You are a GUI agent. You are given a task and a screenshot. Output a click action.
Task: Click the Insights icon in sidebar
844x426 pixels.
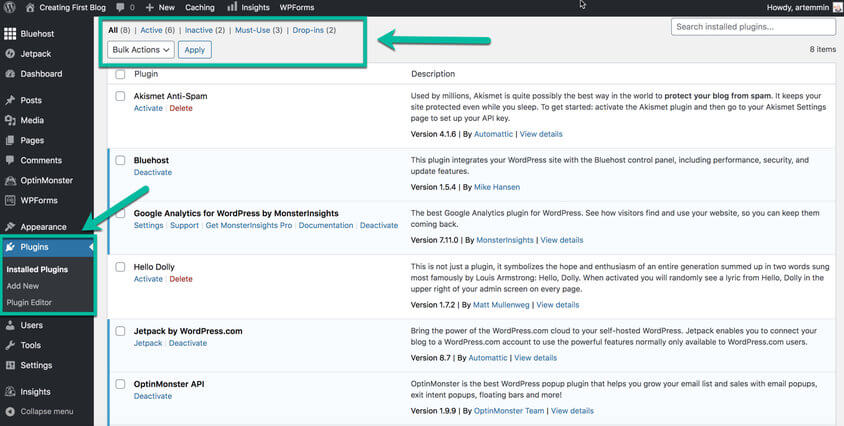click(10, 392)
